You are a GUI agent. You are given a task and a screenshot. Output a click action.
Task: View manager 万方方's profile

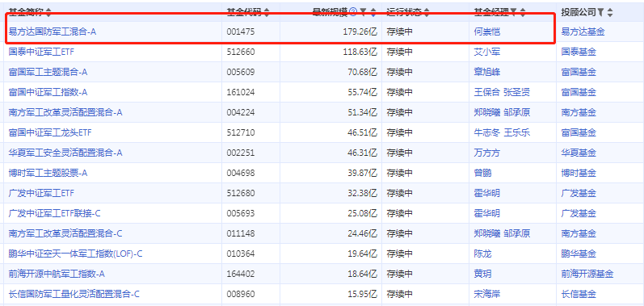click(x=486, y=153)
